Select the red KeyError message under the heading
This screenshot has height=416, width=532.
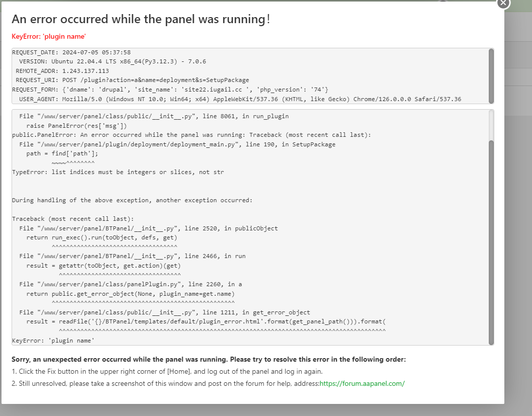[49, 36]
